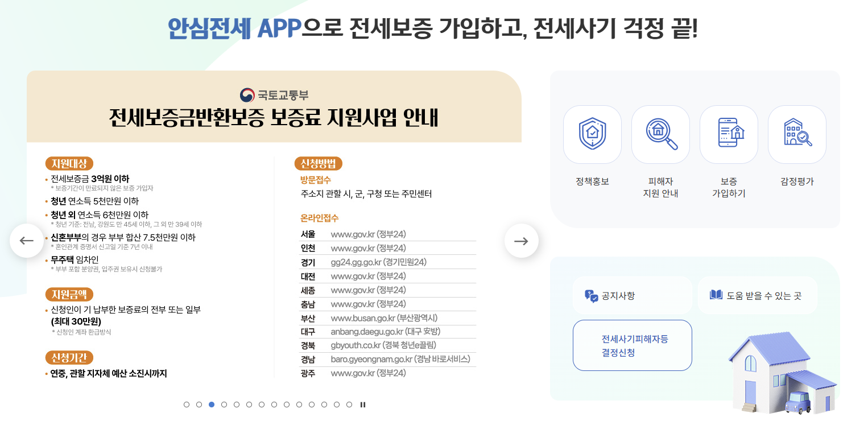Click the 경남 baro.gyeongnam.go.kr row
The width and height of the screenshot is (868, 429).
388,360
